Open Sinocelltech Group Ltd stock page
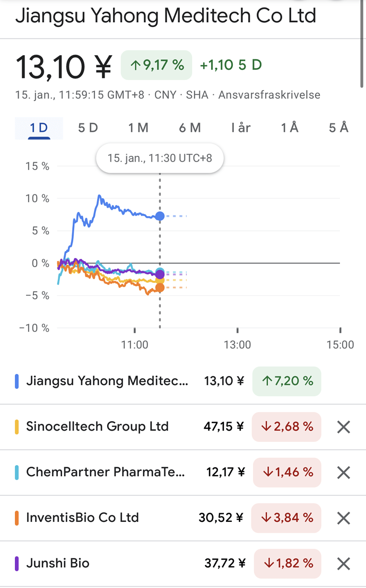This screenshot has width=366, height=588. click(98, 426)
